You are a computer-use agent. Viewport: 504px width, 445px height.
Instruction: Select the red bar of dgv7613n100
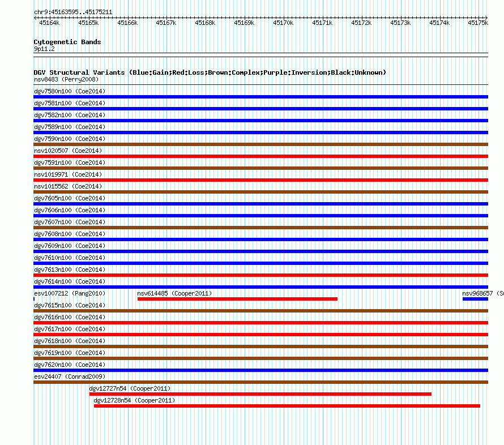pos(260,275)
